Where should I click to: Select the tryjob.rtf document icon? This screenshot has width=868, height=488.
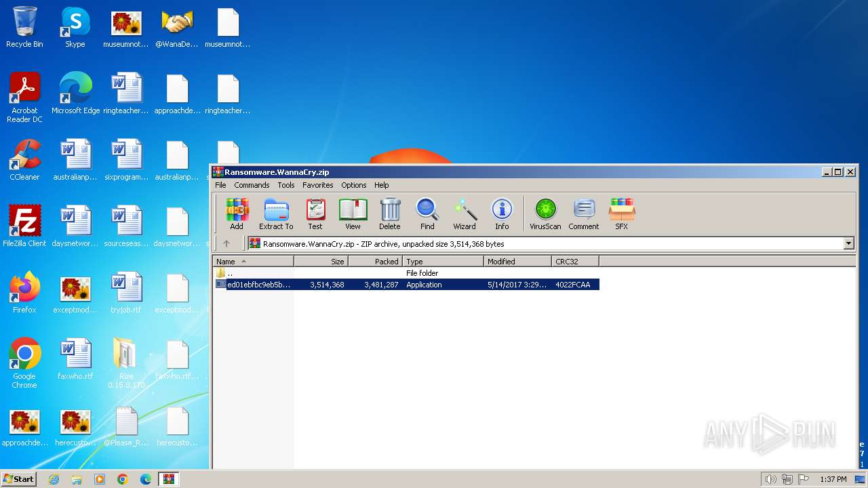(x=126, y=293)
